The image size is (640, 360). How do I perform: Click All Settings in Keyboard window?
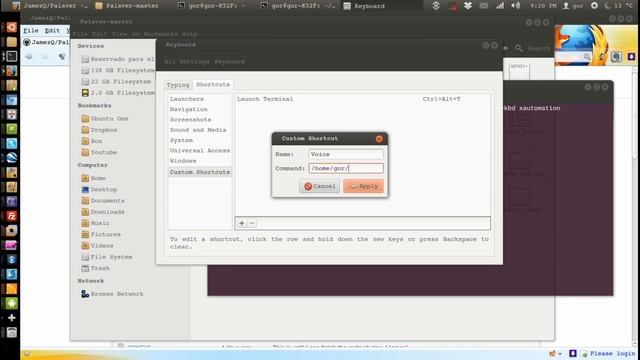187,62
